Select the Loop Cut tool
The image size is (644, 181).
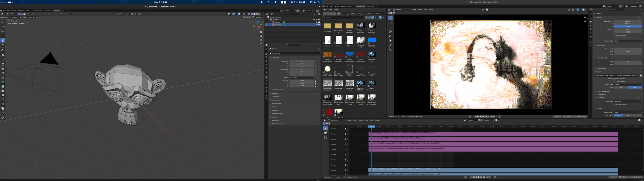point(3,78)
